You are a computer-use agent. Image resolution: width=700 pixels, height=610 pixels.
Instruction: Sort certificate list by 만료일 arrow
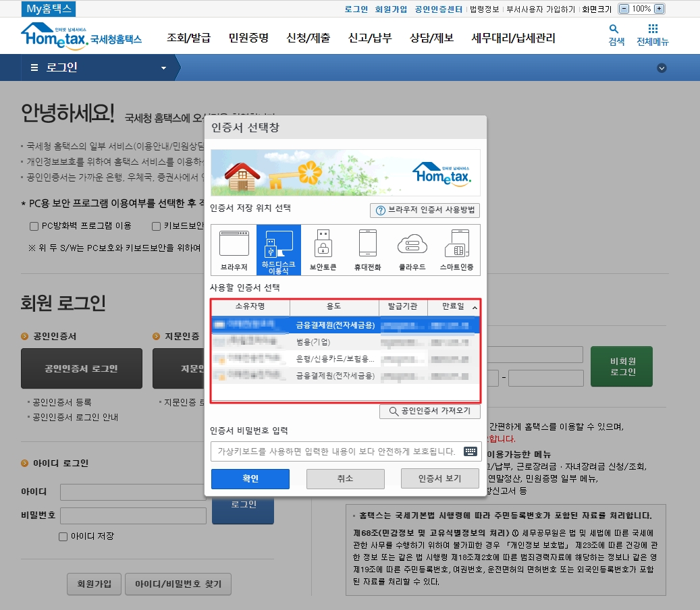point(475,308)
